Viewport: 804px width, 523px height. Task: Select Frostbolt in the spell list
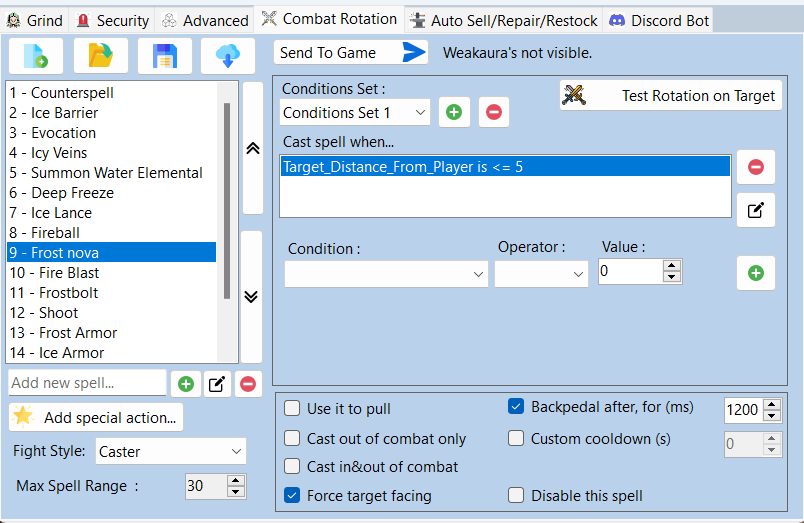(x=68, y=293)
